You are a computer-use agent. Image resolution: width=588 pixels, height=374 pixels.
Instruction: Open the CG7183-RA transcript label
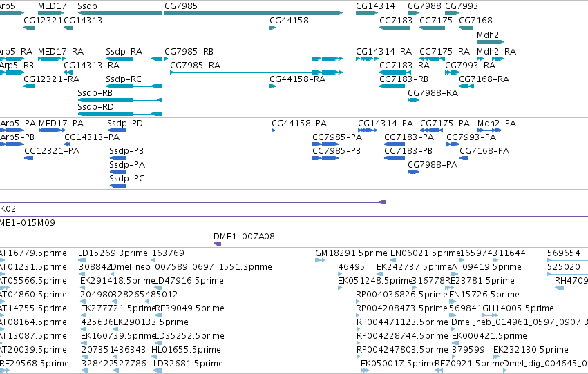click(x=405, y=65)
